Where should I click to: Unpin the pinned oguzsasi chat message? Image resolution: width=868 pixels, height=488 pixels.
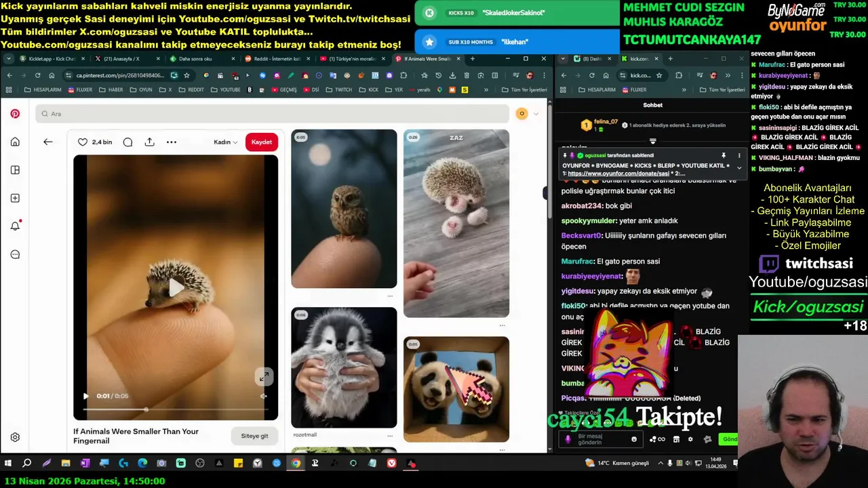pyautogui.click(x=724, y=155)
